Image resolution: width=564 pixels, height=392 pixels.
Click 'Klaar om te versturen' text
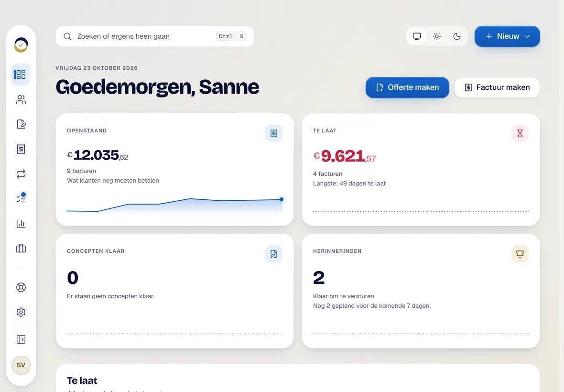344,296
